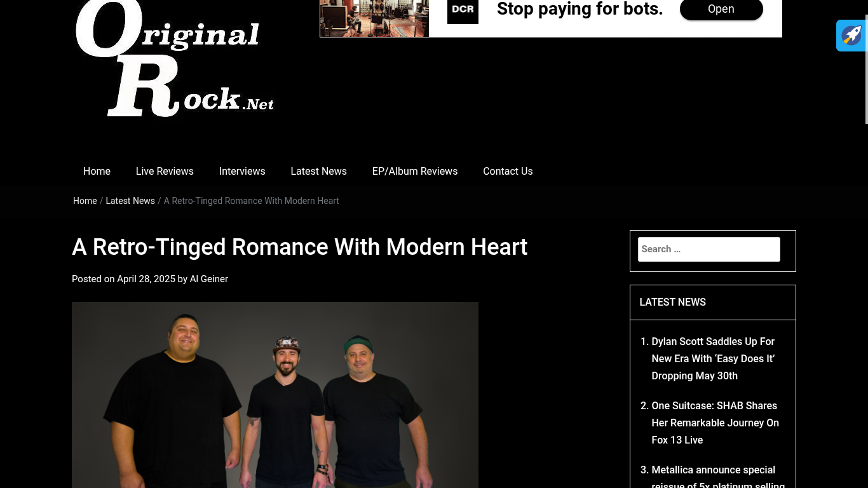The image size is (868, 488).
Task: Go to Contact Us page
Action: pyautogui.click(x=508, y=171)
